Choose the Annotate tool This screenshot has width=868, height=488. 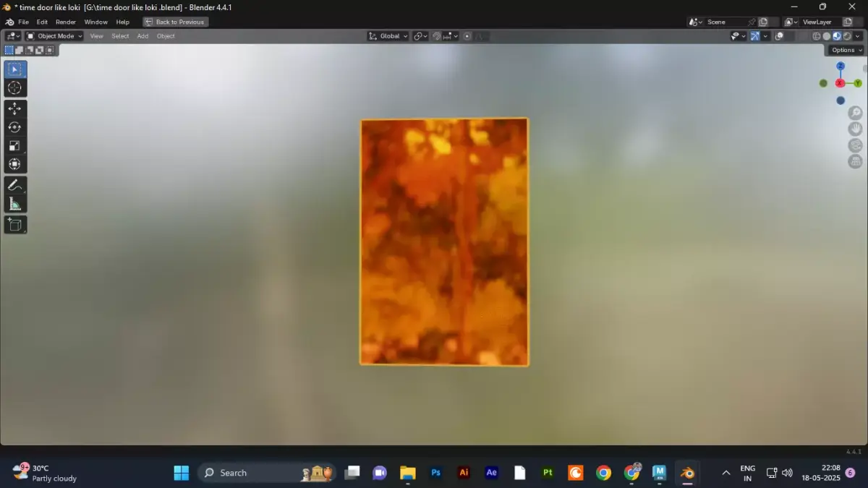click(x=15, y=185)
